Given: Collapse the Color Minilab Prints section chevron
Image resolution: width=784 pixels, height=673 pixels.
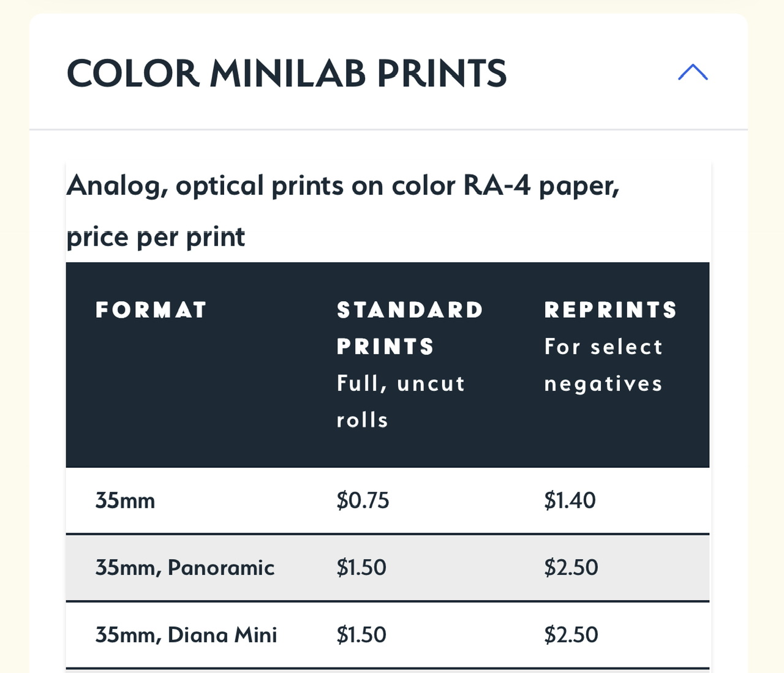Looking at the screenshot, I should click(x=693, y=73).
